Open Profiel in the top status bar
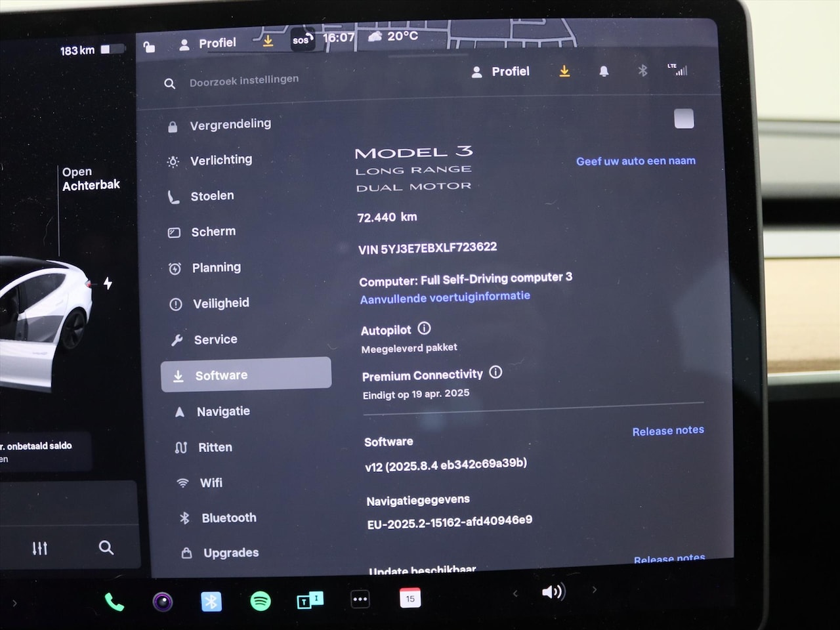Screen dimensions: 840x630 207,43
